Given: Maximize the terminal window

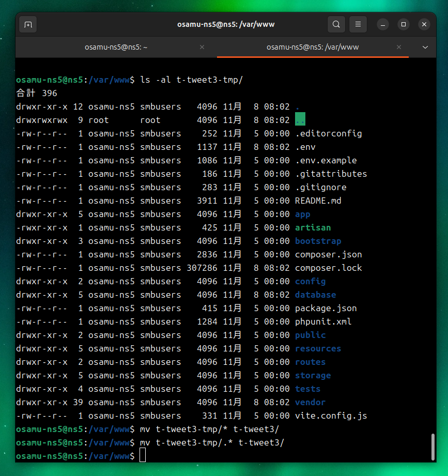Looking at the screenshot, I should (404, 24).
